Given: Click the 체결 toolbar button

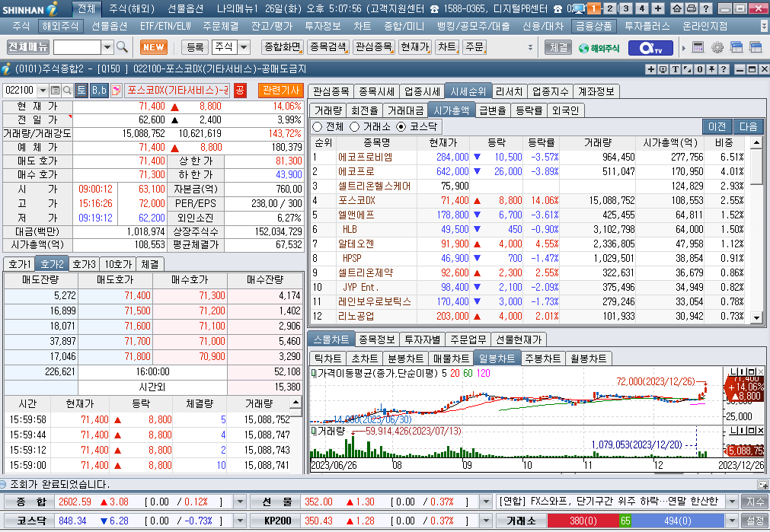Looking at the screenshot, I should (559, 48).
